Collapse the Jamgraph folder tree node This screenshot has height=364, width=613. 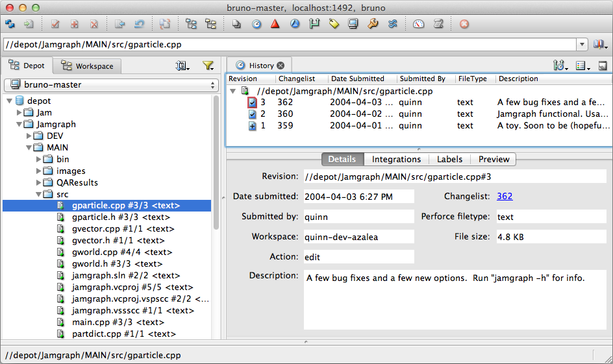19,125
